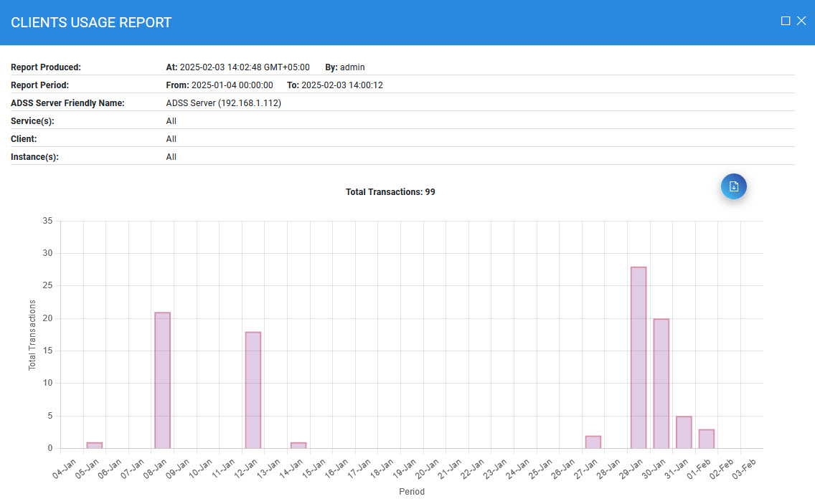Close the Clients Usage Report dialog
The image size is (815, 504).
[801, 21]
